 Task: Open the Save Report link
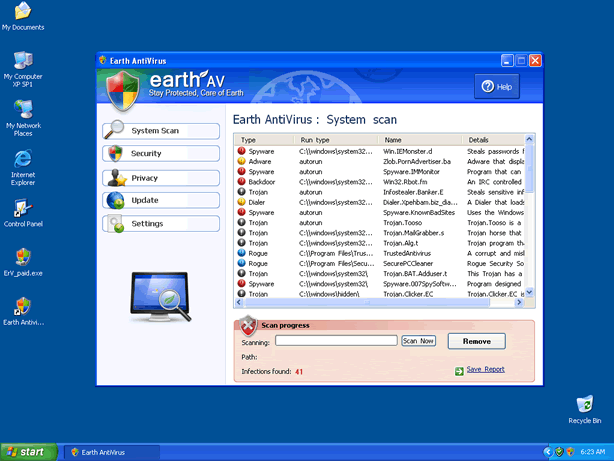click(485, 370)
